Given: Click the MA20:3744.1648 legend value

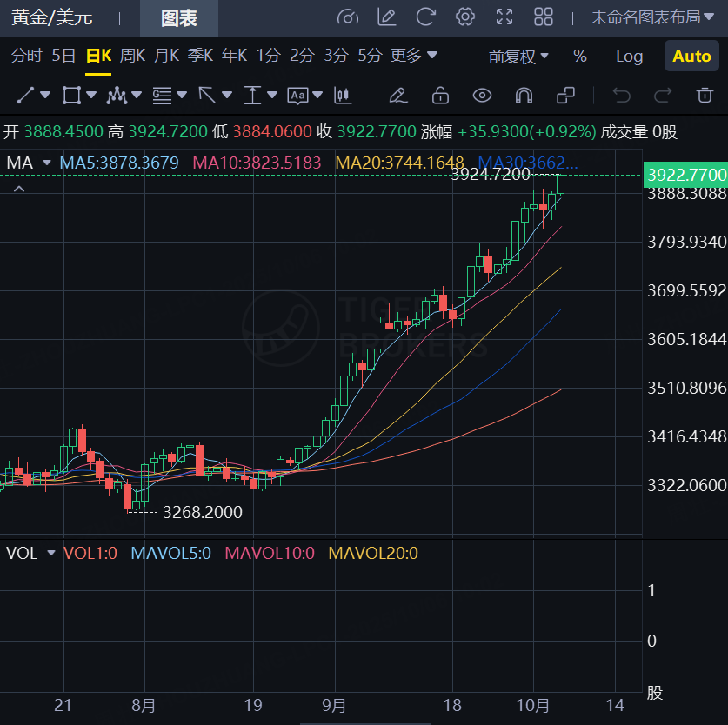Looking at the screenshot, I should pyautogui.click(x=400, y=163).
